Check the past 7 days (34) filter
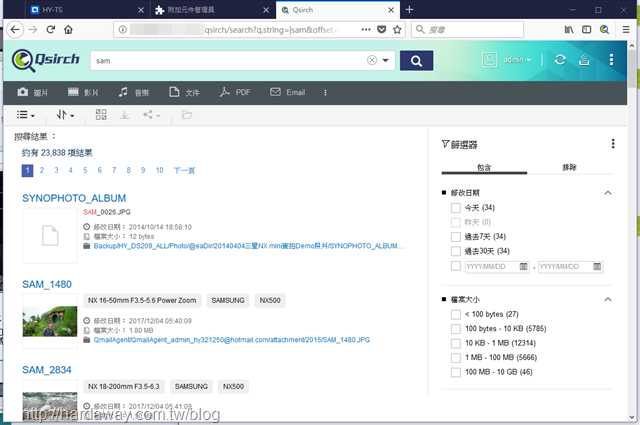 point(456,237)
